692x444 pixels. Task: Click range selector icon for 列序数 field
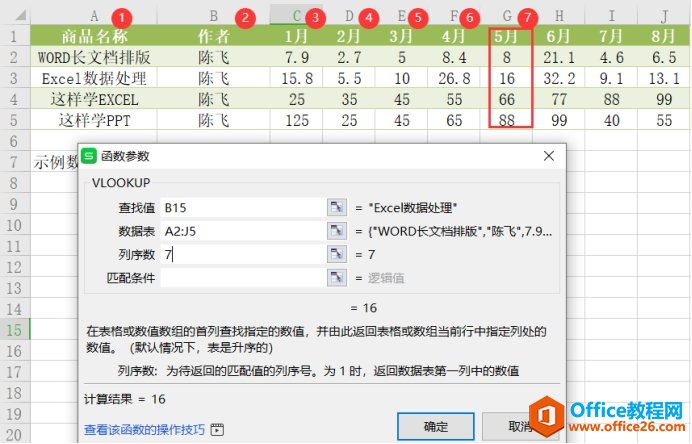click(x=337, y=254)
